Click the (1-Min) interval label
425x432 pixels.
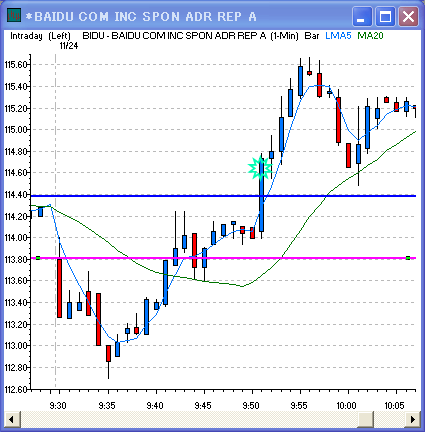[x=284, y=36]
